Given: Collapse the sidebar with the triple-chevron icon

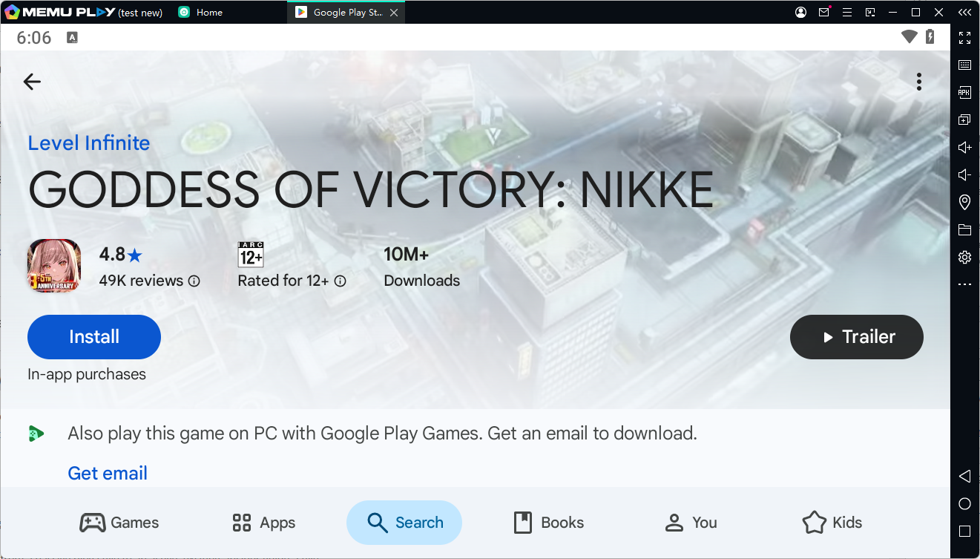Looking at the screenshot, I should point(964,13).
